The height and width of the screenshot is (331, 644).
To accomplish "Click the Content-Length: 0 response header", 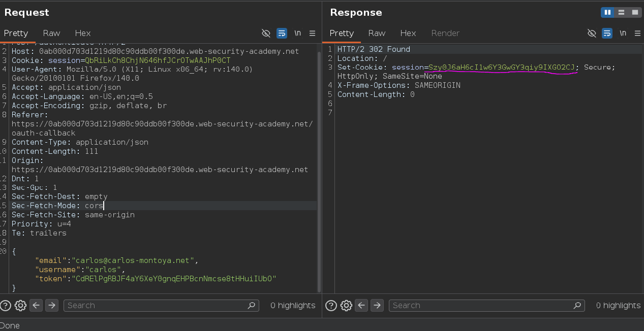I will pos(376,95).
